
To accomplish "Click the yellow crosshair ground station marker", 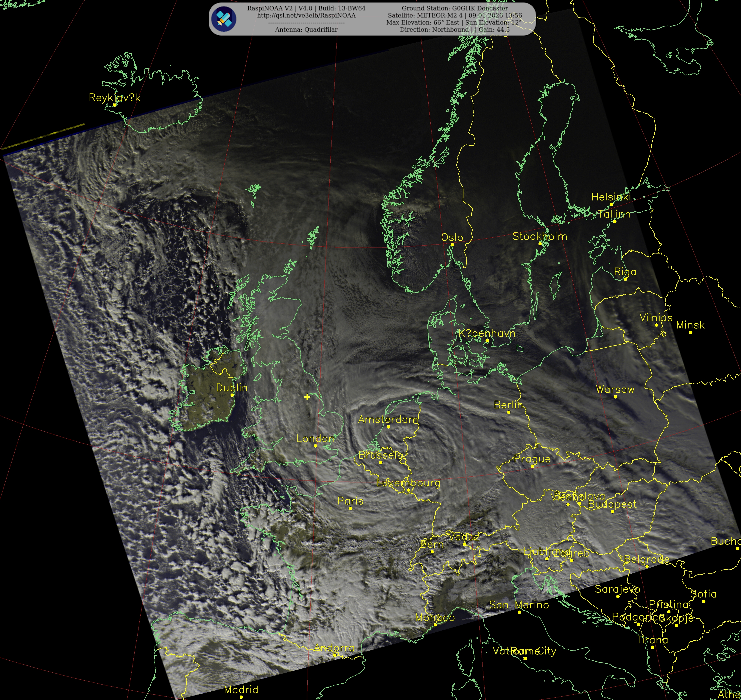I will coord(307,397).
